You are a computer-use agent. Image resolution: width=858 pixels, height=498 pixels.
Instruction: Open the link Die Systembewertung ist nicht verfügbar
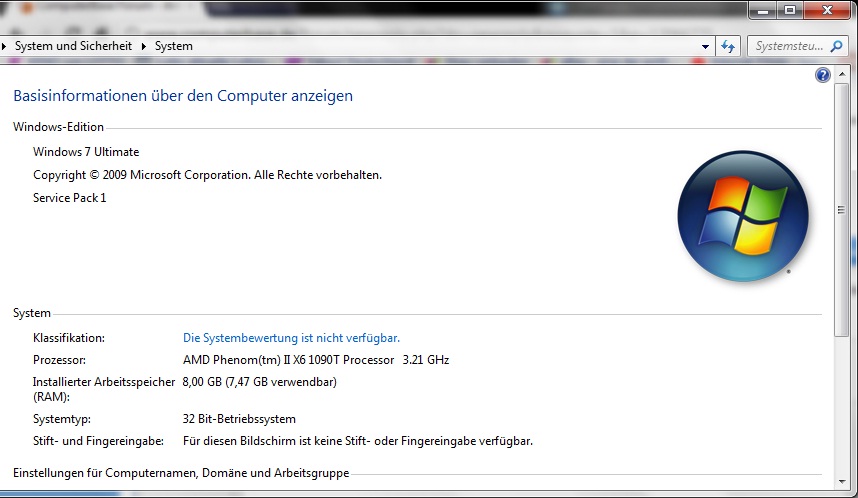click(291, 338)
